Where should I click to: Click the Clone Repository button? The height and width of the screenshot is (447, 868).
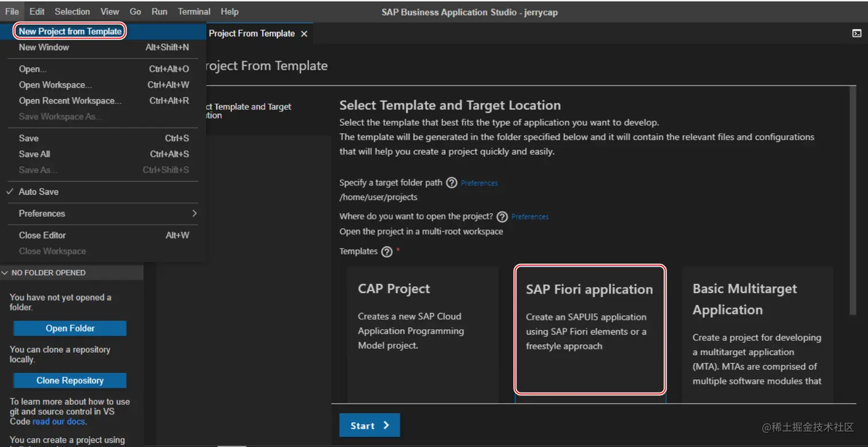(70, 380)
